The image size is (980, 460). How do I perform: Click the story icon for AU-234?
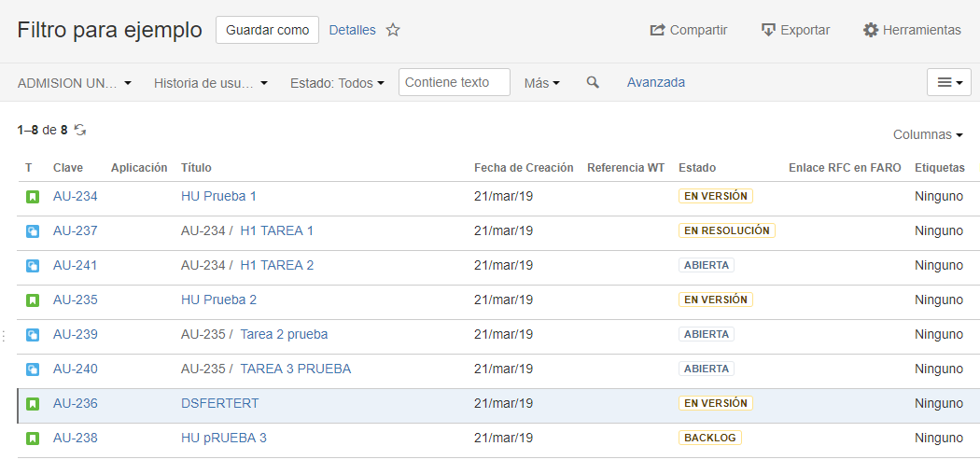click(x=33, y=196)
